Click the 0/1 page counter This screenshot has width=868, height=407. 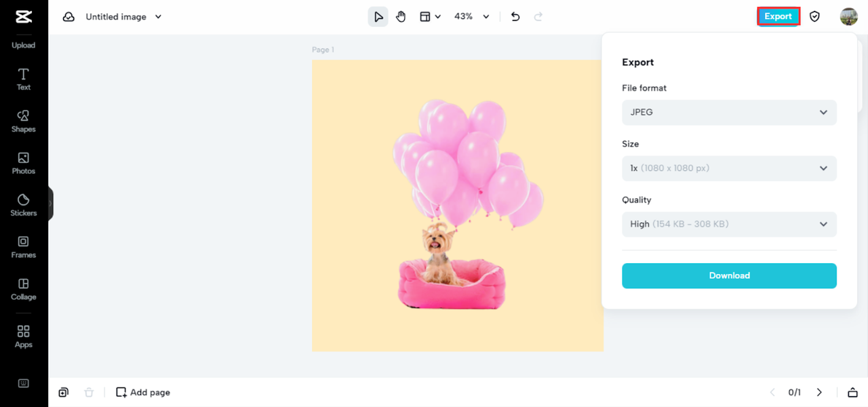[795, 392]
